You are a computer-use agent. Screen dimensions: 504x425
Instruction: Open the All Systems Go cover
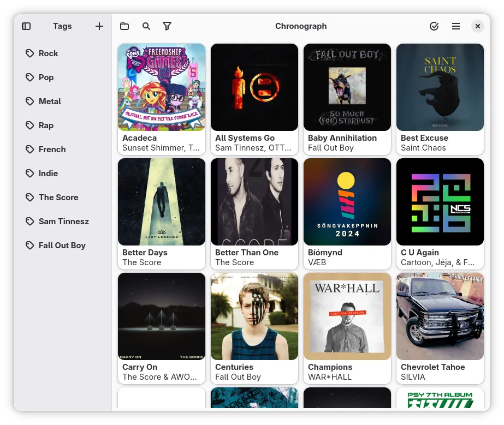(254, 87)
